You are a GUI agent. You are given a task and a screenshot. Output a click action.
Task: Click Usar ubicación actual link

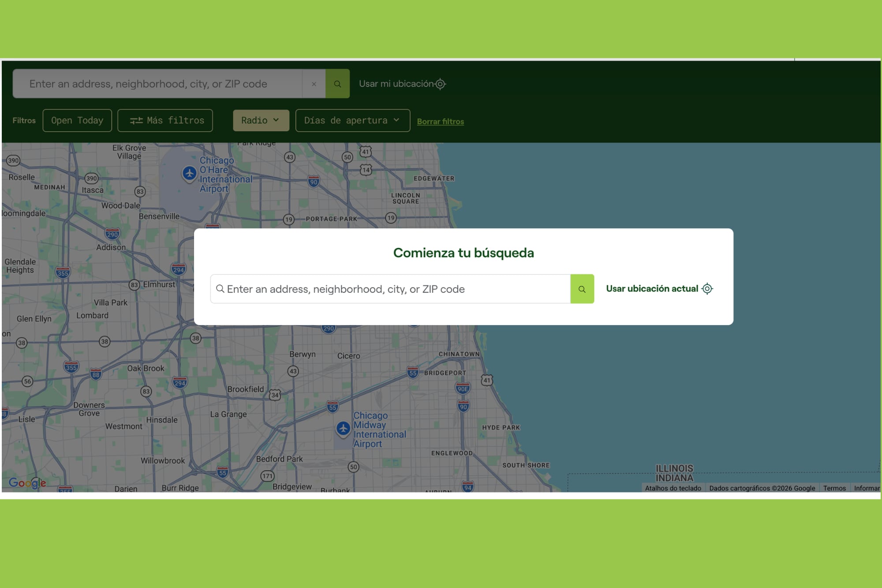click(x=652, y=288)
